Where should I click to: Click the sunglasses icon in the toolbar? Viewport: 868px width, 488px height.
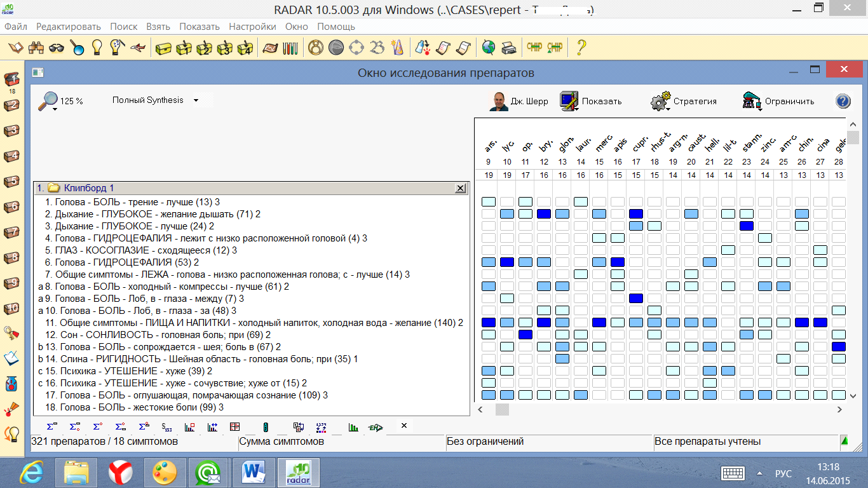(57, 48)
